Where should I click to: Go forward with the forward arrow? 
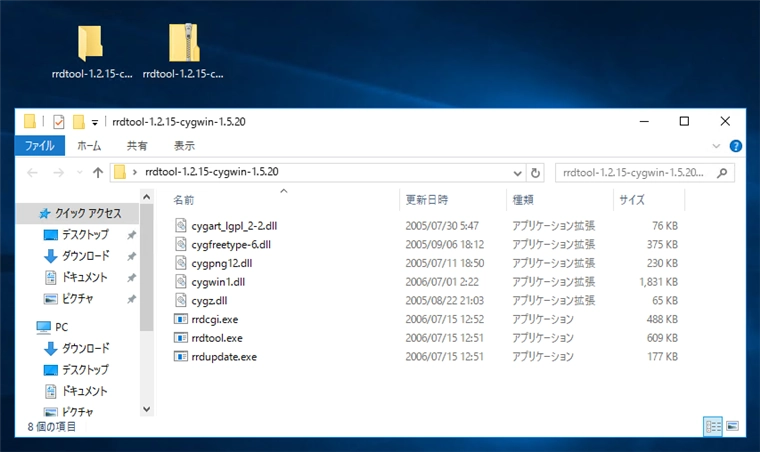coord(59,172)
